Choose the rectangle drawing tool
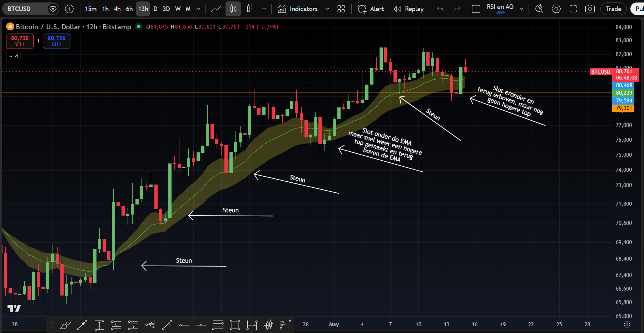Image resolution: width=644 pixels, height=333 pixels. [235, 325]
